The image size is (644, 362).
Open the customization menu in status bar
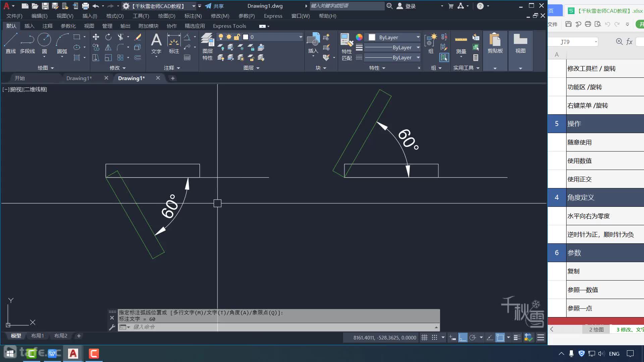pos(540,338)
